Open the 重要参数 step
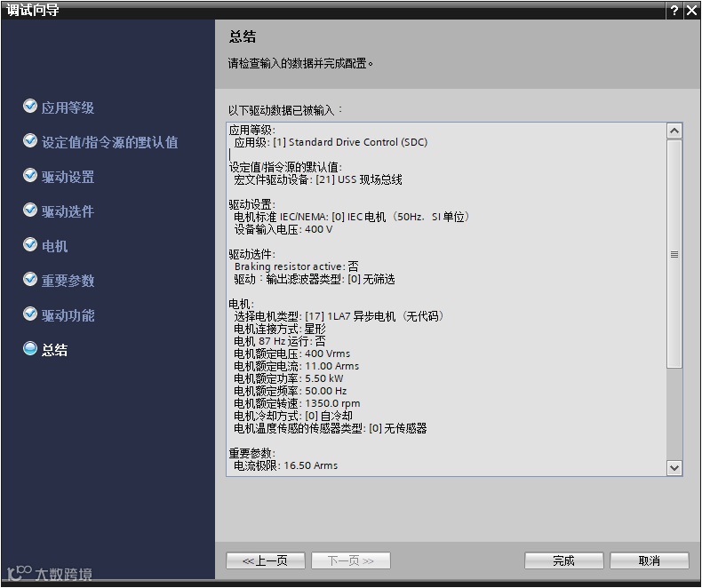This screenshot has width=702, height=588. click(68, 281)
